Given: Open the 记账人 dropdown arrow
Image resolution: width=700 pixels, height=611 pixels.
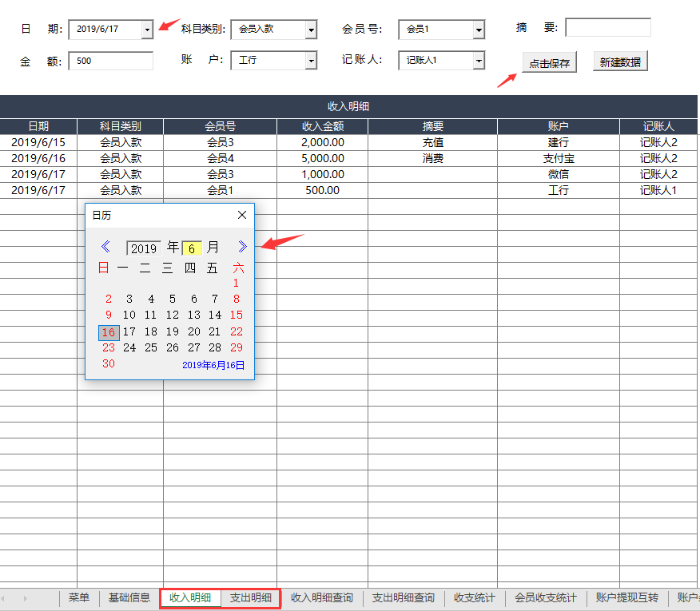Looking at the screenshot, I should (479, 61).
